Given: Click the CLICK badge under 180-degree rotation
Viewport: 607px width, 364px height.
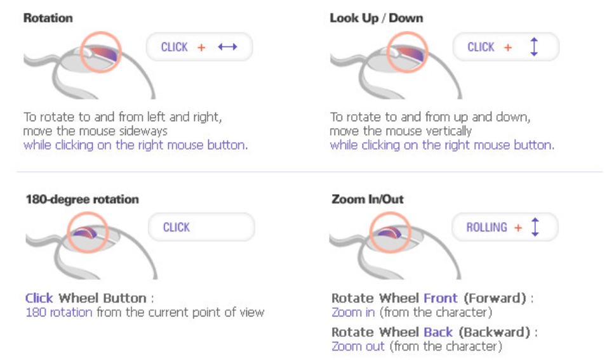Looking at the screenshot, I should [201, 227].
